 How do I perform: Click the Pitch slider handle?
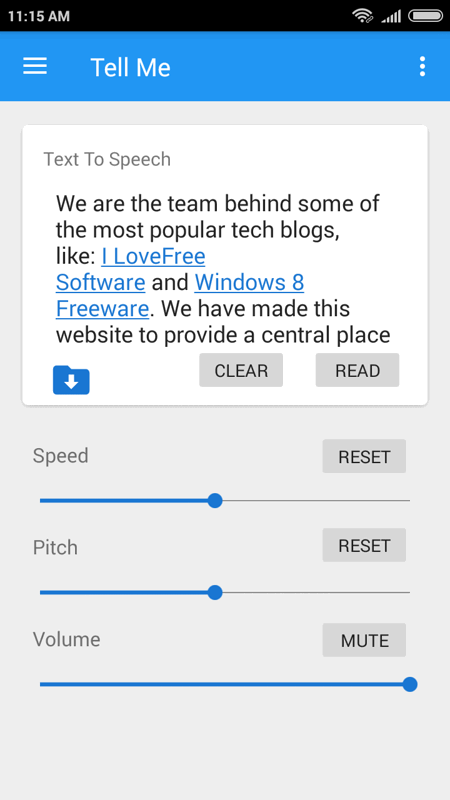[215, 592]
